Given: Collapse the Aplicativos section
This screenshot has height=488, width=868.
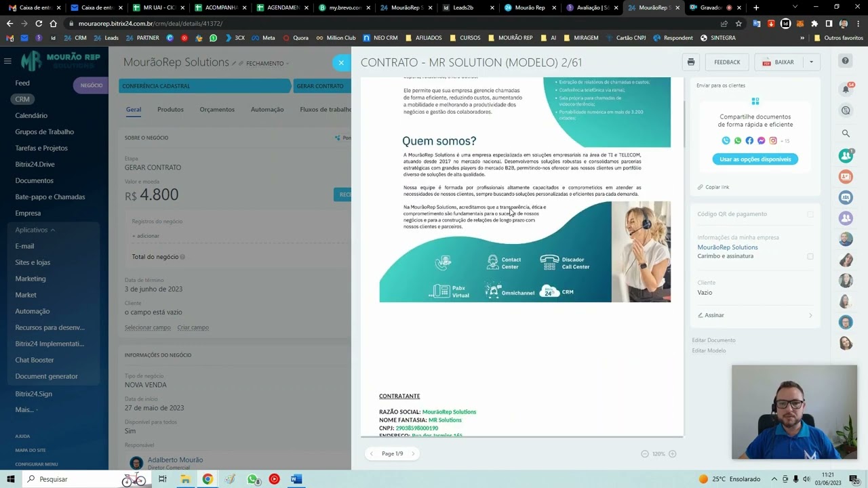Looking at the screenshot, I should 35,230.
